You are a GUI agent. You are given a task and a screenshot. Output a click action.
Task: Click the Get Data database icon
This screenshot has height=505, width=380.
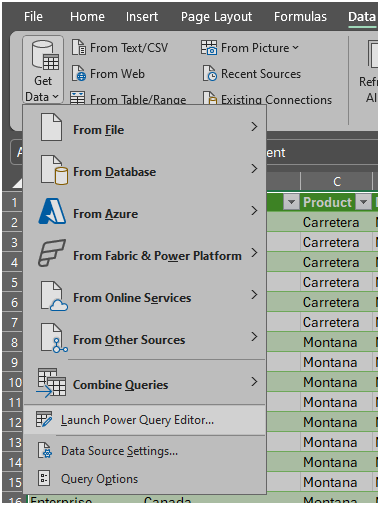45,55
